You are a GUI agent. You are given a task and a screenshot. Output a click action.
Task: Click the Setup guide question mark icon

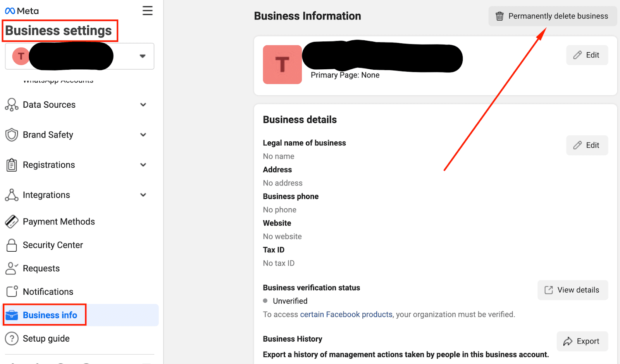(x=12, y=338)
